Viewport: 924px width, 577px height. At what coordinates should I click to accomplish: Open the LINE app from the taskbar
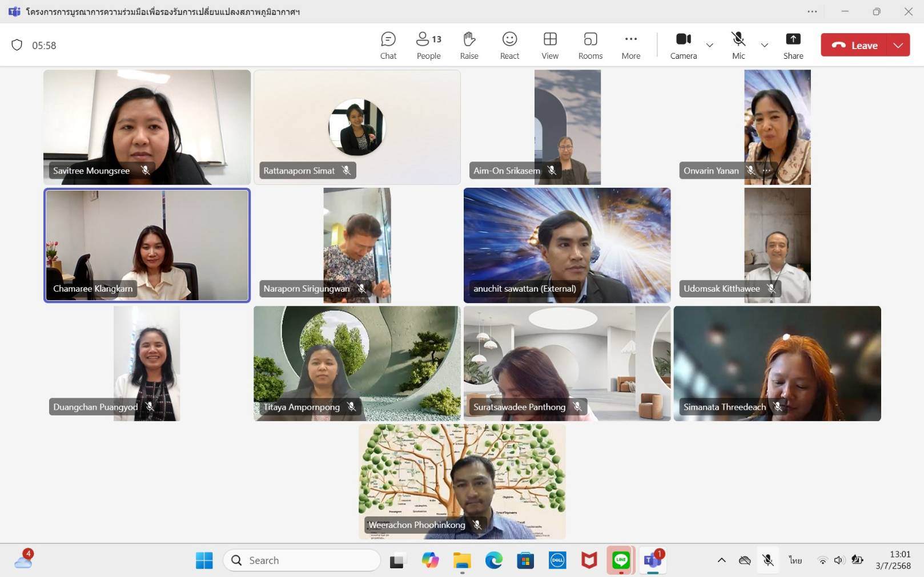point(621,560)
